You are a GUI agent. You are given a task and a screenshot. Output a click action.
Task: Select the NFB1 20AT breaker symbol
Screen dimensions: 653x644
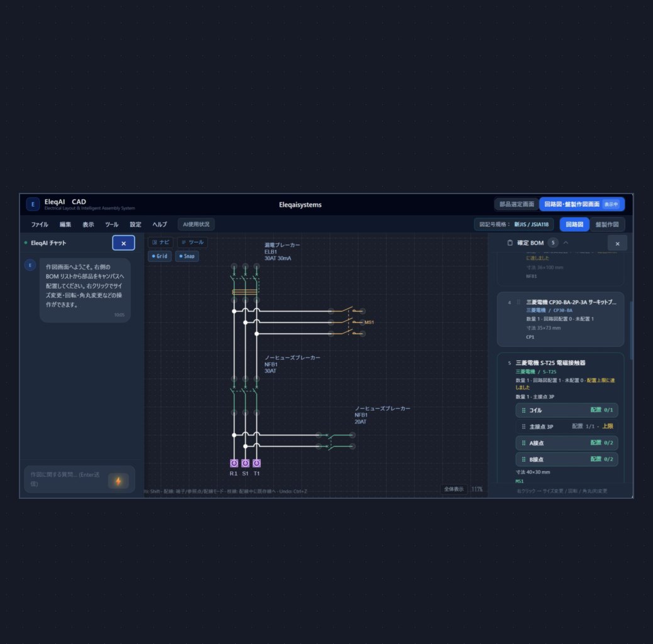tap(335, 441)
